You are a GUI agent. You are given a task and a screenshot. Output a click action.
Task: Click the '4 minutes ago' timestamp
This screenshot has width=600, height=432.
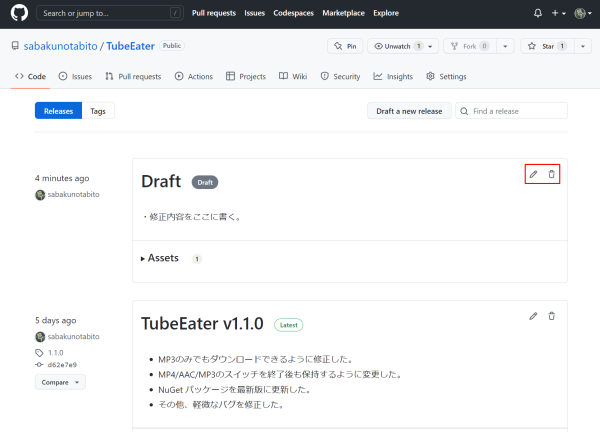62,178
